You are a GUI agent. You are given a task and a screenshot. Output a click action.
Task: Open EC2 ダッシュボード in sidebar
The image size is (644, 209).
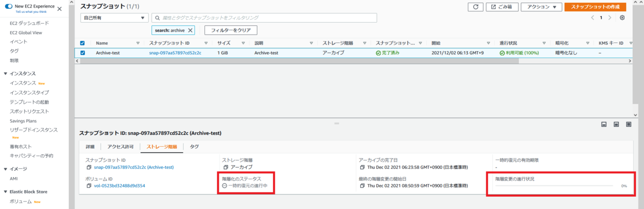click(29, 24)
